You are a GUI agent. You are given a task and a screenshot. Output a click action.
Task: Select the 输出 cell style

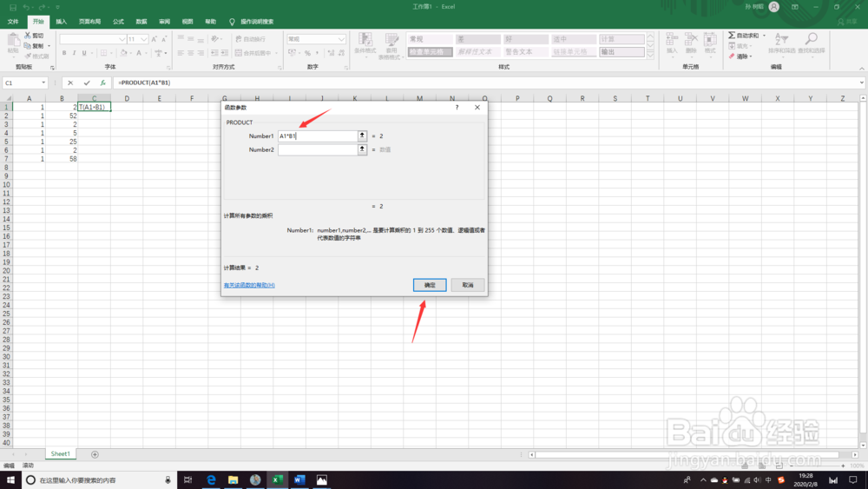[621, 51]
